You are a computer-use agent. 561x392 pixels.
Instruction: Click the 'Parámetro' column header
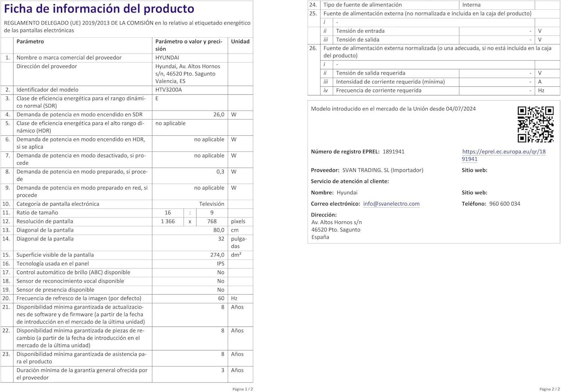coord(30,41)
